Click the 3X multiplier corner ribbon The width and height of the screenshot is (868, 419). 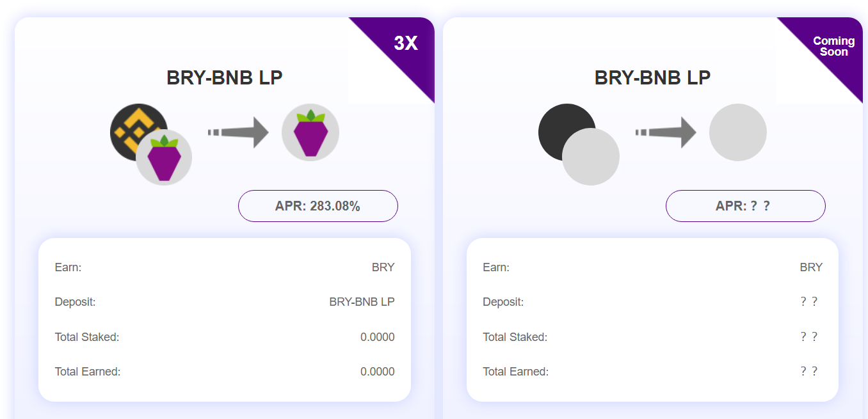pyautogui.click(x=407, y=43)
